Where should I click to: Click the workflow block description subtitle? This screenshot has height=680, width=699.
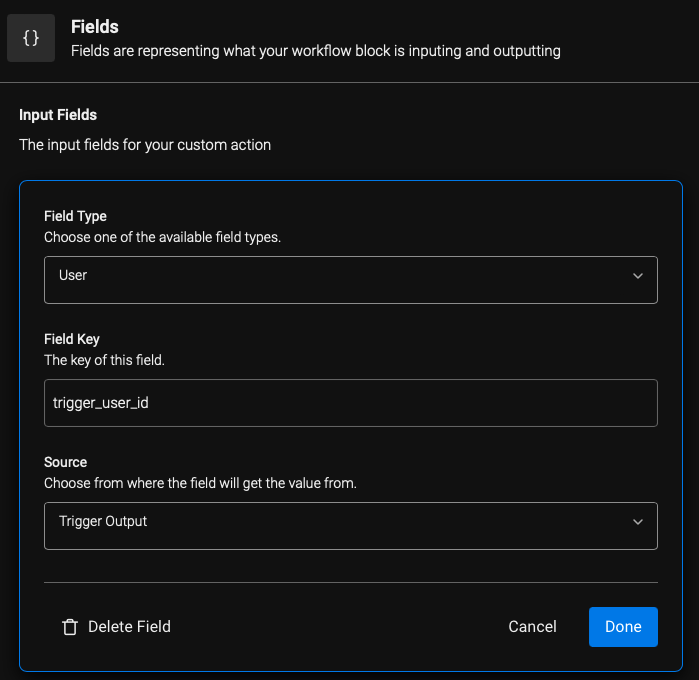pos(316,51)
